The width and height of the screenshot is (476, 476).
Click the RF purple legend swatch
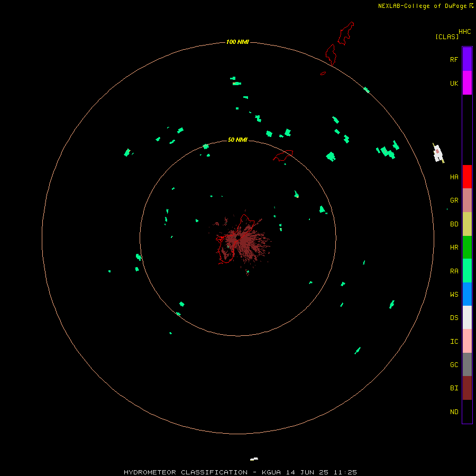tap(467, 59)
